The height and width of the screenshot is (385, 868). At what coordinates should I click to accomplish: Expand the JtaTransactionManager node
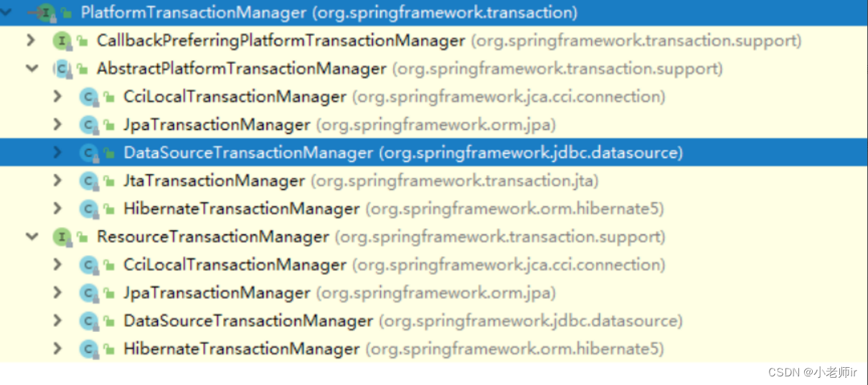57,180
